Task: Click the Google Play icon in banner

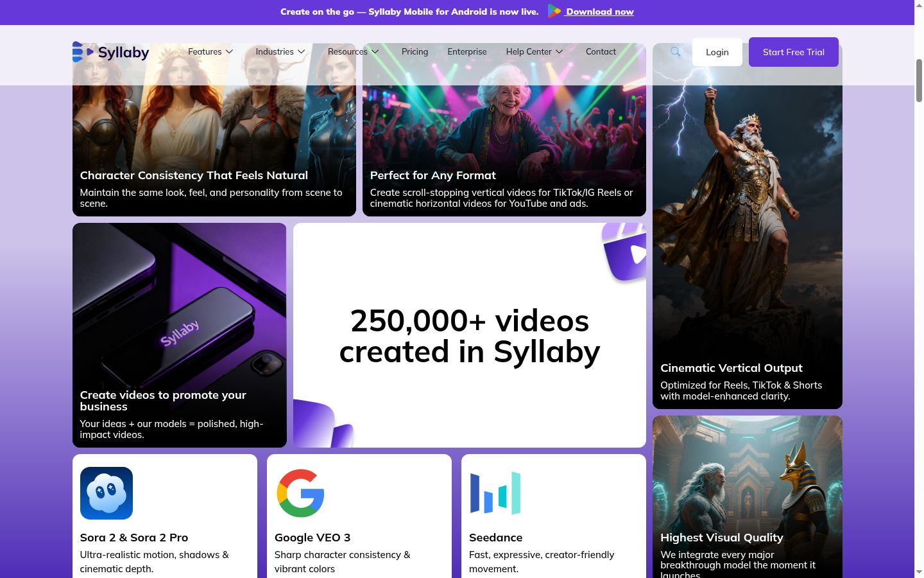Action: tap(554, 12)
